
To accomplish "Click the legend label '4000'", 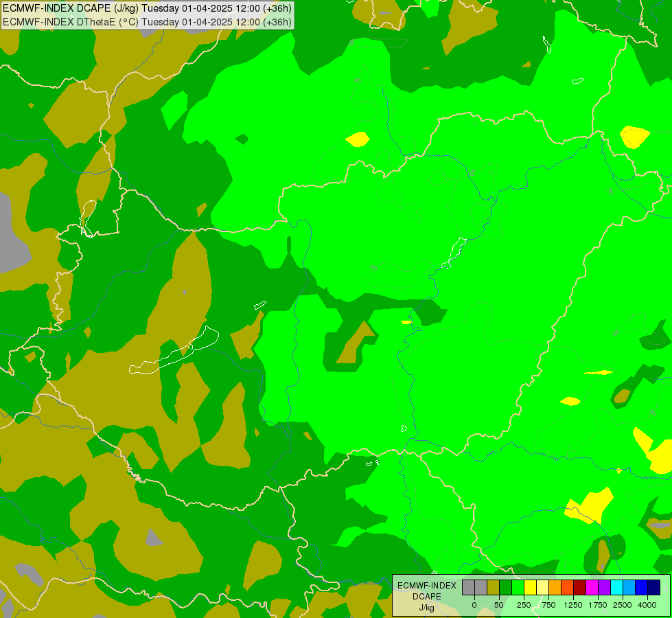I will click(647, 605).
